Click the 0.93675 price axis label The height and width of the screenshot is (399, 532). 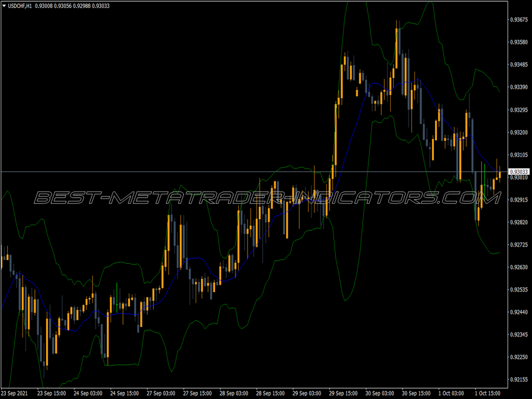click(x=519, y=20)
